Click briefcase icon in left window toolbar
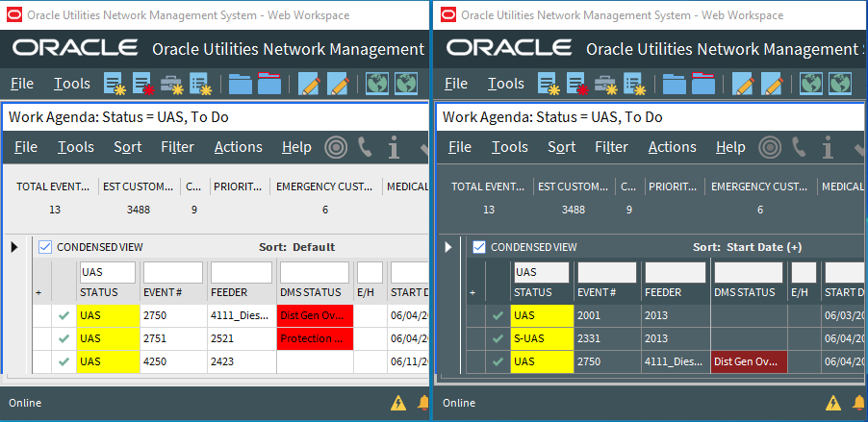 click(172, 84)
